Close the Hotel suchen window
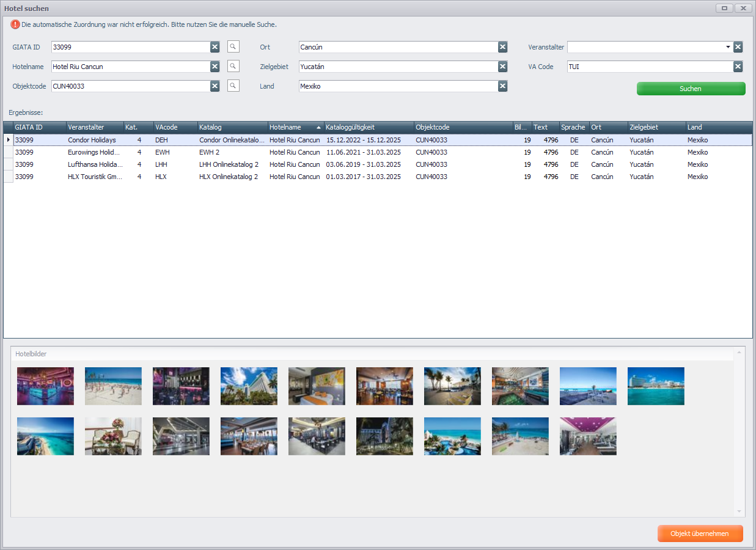Screen dimensions: 756x550 click(743, 8)
